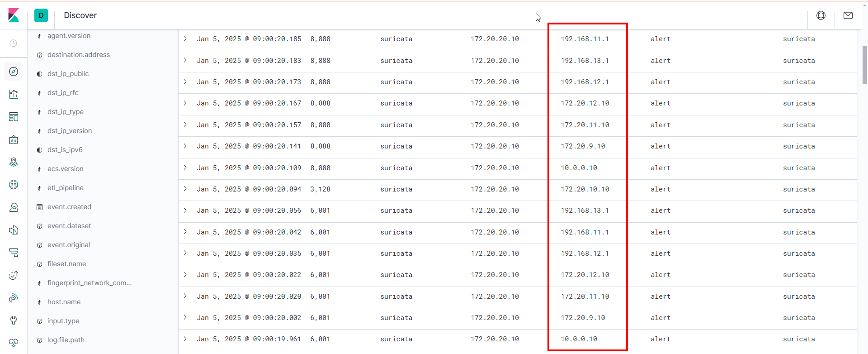Expand the 09:00:20.185 log row

(x=185, y=39)
